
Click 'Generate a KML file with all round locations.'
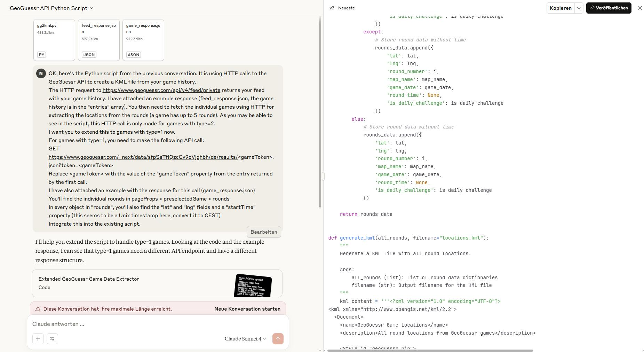pos(405,253)
